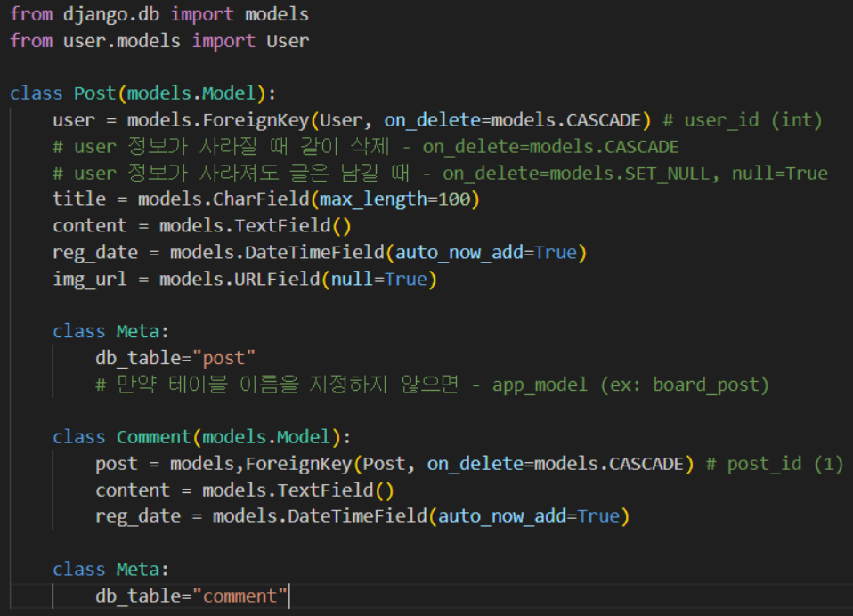This screenshot has width=853, height=616.
Task: Click "user.models" in the second import line
Action: click(122, 41)
